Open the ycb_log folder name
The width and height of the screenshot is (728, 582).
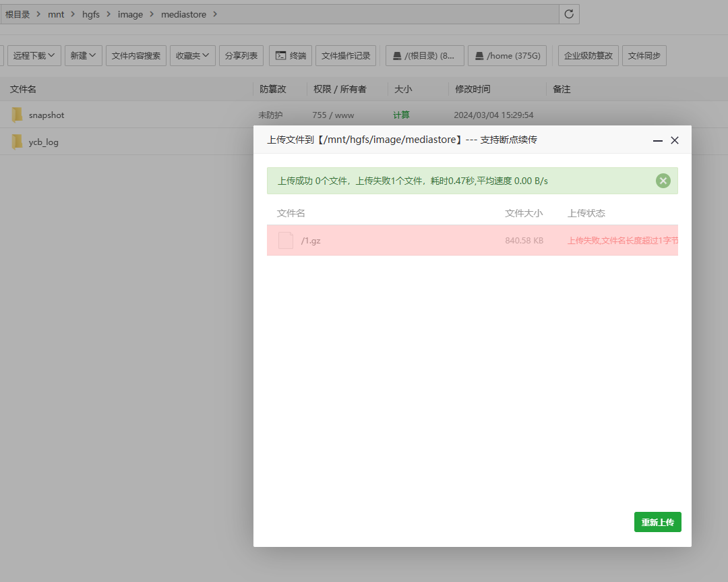pyautogui.click(x=44, y=142)
